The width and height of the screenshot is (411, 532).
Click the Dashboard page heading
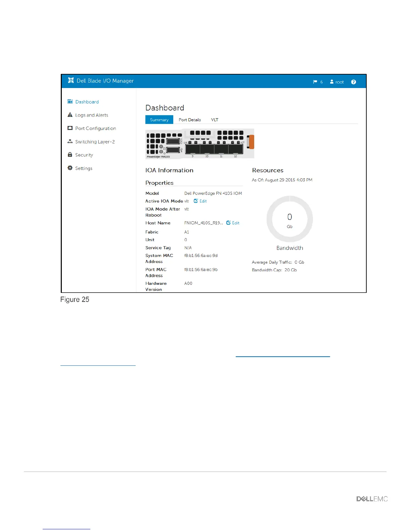click(165, 108)
